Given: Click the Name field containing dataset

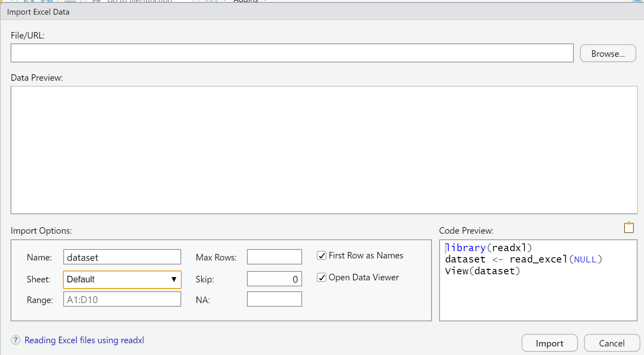Looking at the screenshot, I should pyautogui.click(x=122, y=257).
